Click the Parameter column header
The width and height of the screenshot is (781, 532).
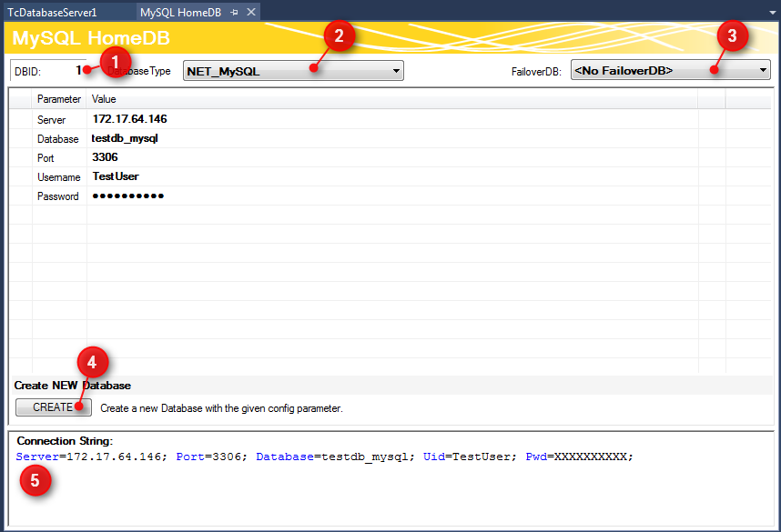pyautogui.click(x=59, y=99)
